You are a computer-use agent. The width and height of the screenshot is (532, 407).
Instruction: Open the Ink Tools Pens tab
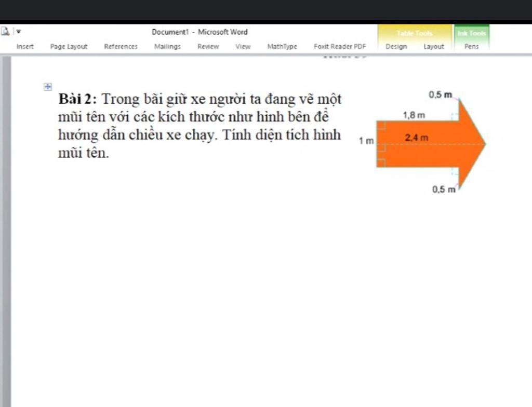pos(472,47)
